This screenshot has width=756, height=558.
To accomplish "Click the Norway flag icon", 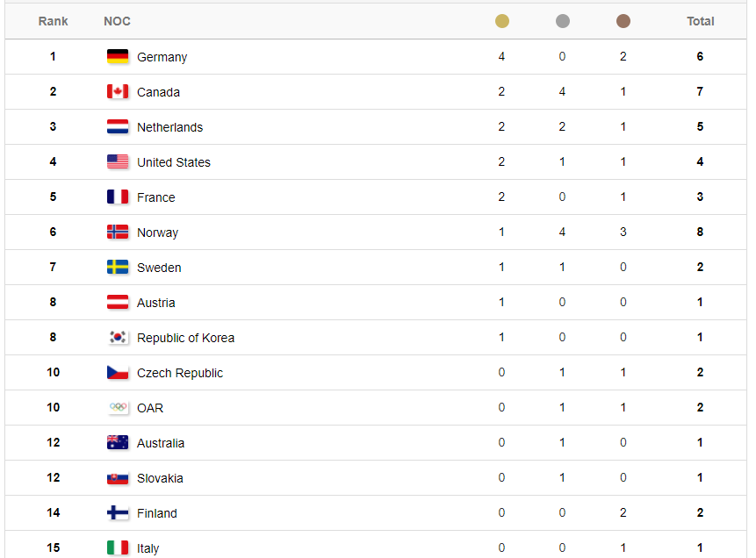I will 118,232.
